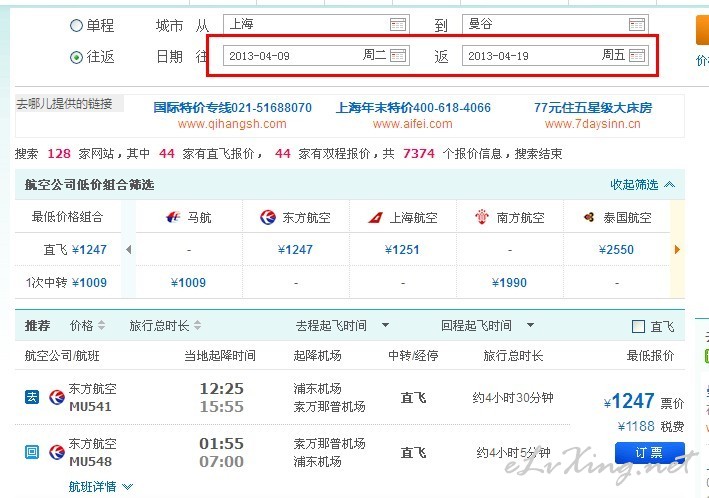Click the departure date field 2013-04-09

tap(316, 56)
